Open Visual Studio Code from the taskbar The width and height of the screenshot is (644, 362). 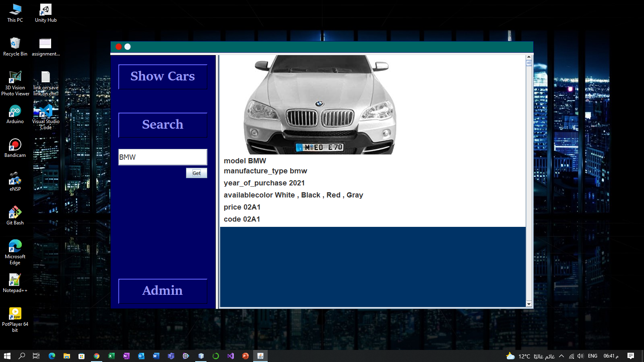click(230, 356)
